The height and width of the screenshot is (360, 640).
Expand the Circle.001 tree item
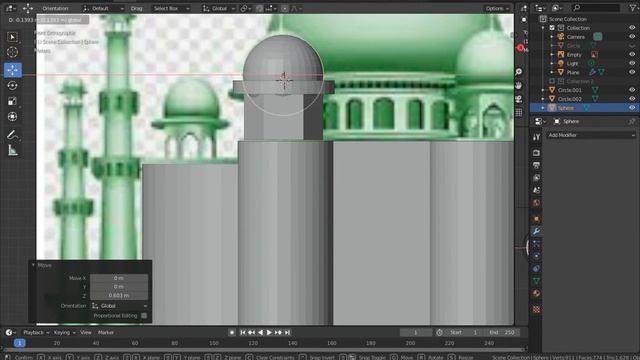click(x=543, y=90)
